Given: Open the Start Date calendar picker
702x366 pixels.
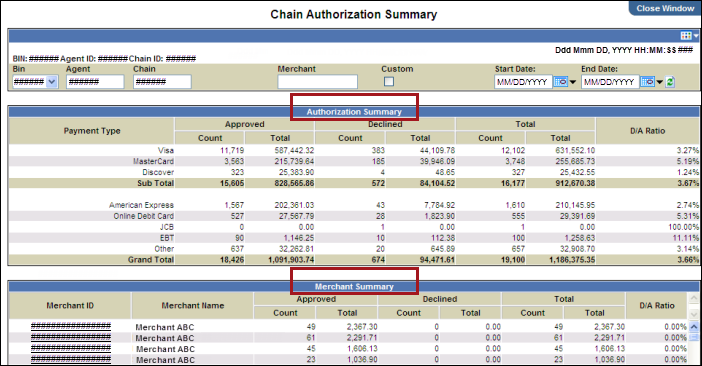Looking at the screenshot, I should (561, 82).
